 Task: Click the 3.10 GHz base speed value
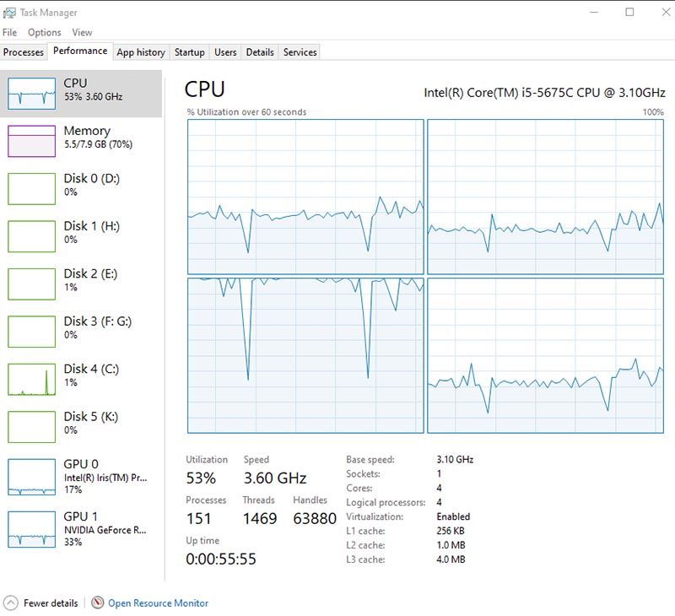(455, 459)
